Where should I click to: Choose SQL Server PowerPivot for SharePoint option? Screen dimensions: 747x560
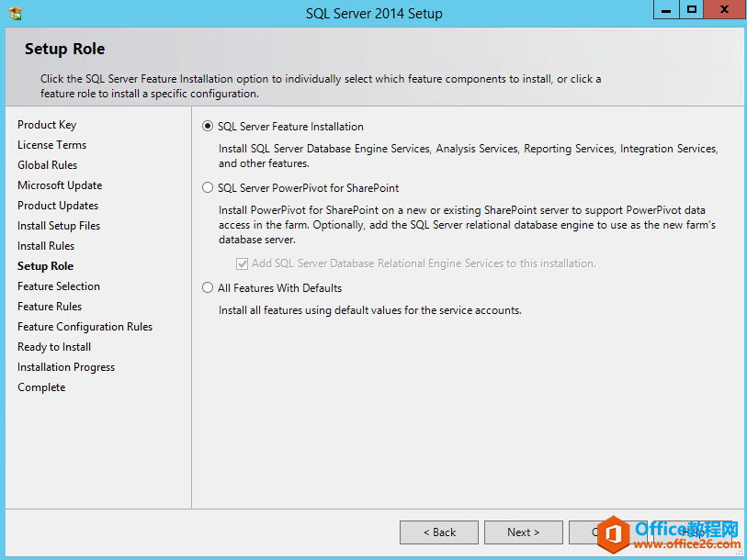[208, 187]
